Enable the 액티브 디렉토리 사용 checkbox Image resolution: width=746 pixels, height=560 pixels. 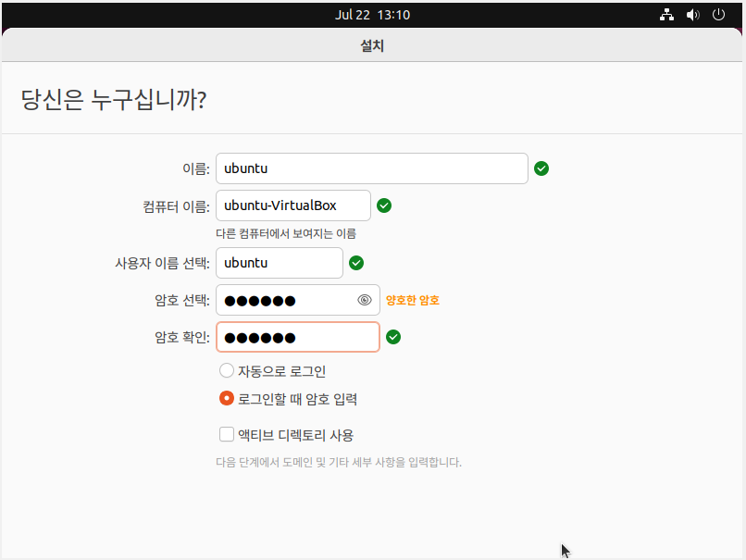point(227,434)
